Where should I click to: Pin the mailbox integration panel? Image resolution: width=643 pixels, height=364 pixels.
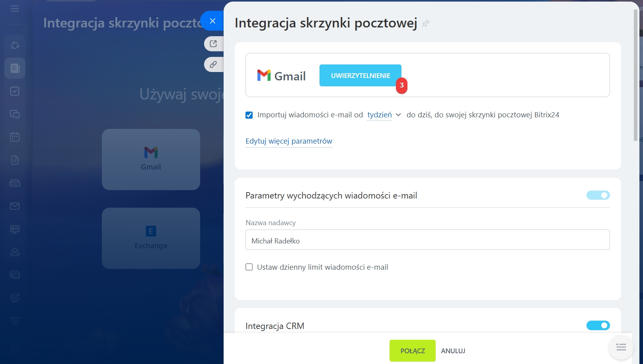(426, 23)
